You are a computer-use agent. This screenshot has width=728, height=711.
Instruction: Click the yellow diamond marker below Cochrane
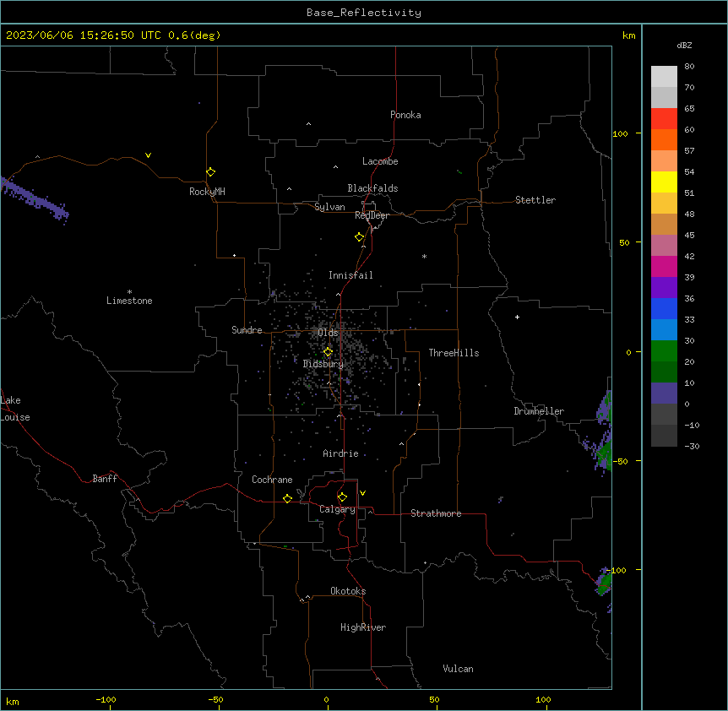[287, 498]
